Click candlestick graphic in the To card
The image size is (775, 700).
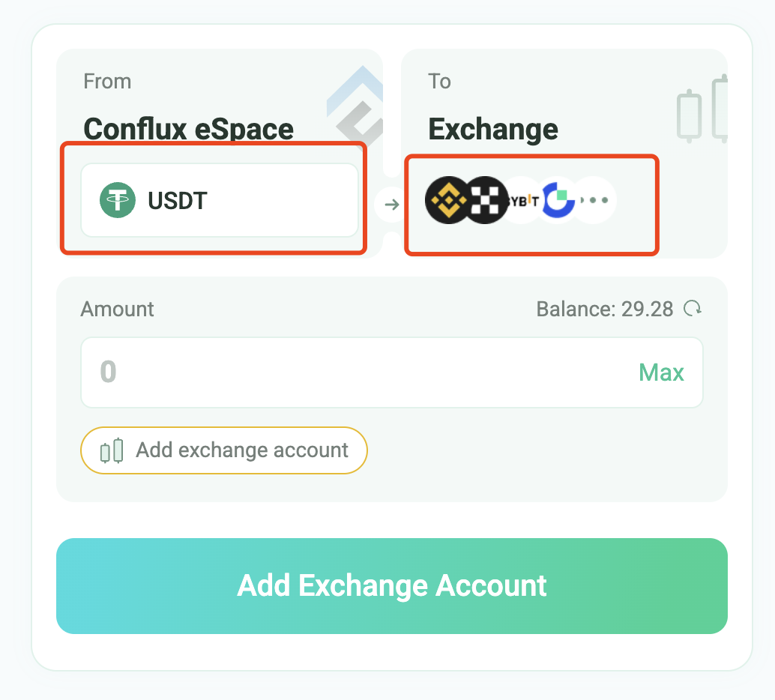coord(702,109)
